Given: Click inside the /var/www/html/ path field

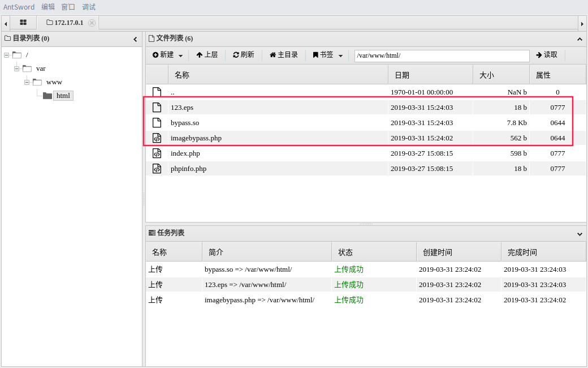Looking at the screenshot, I should (441, 55).
